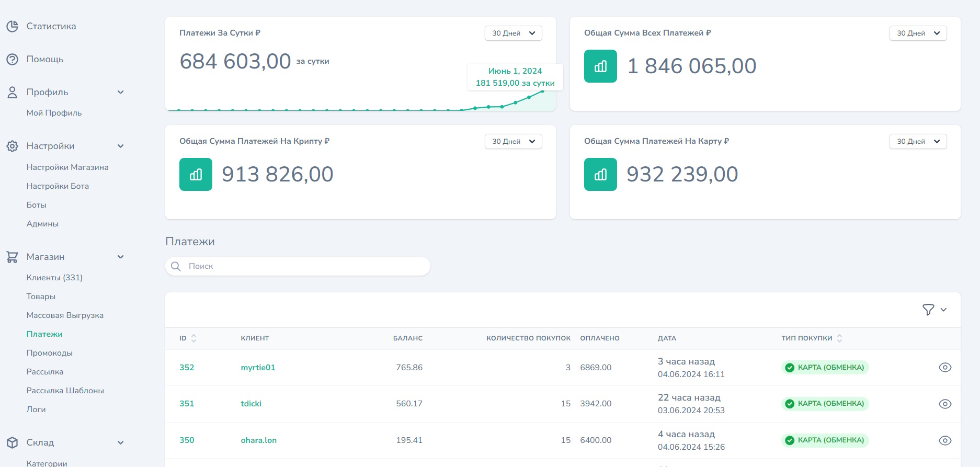This screenshot has height=467, width=980.
Task: Click the Магазин shopping cart icon
Action: click(x=12, y=257)
